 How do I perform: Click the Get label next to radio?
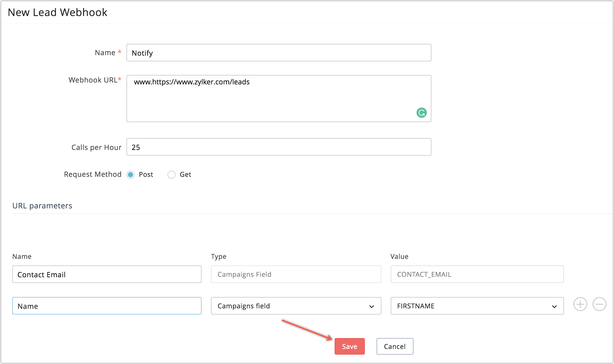click(185, 174)
